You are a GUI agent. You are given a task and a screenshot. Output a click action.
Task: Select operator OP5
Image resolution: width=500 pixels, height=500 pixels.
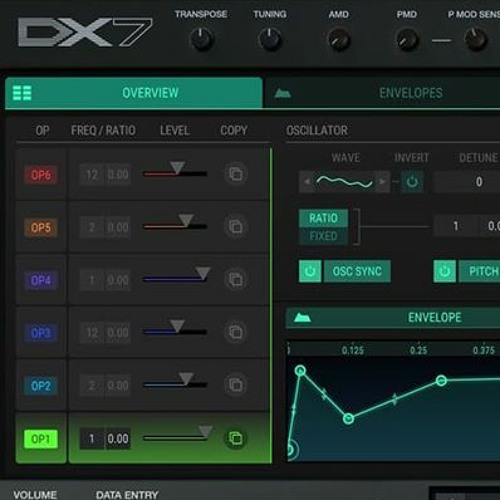tap(41, 228)
